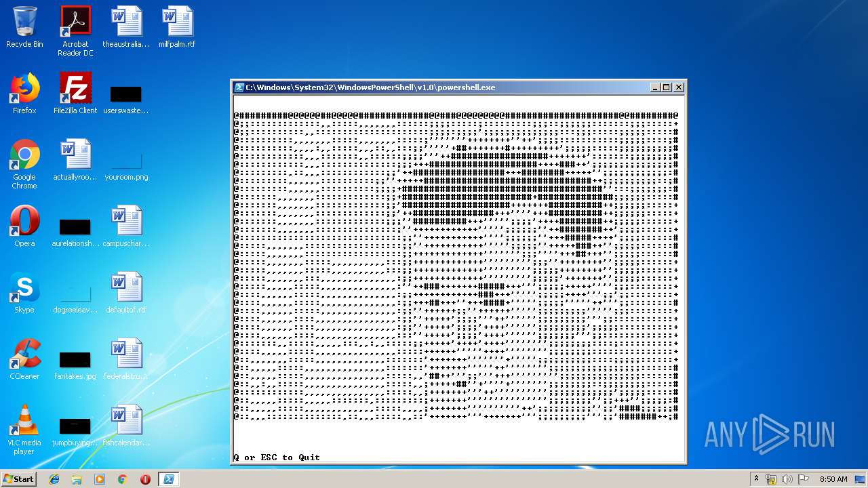This screenshot has width=868, height=488.
Task: Minimize the PowerShell window
Action: pyautogui.click(x=655, y=87)
